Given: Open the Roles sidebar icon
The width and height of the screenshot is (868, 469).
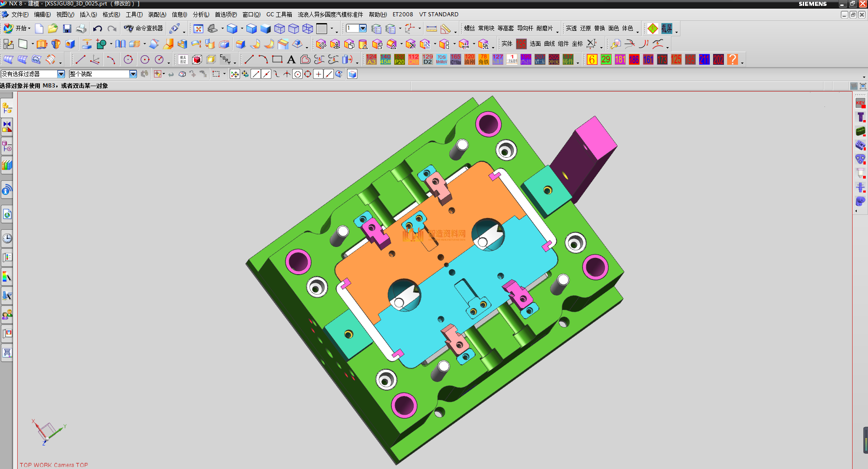Looking at the screenshot, I should (x=7, y=314).
